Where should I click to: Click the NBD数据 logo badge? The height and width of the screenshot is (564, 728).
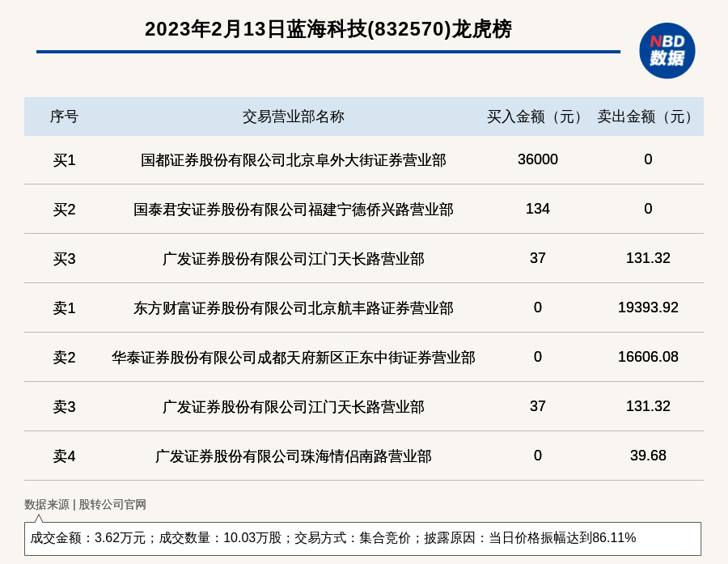667,51
